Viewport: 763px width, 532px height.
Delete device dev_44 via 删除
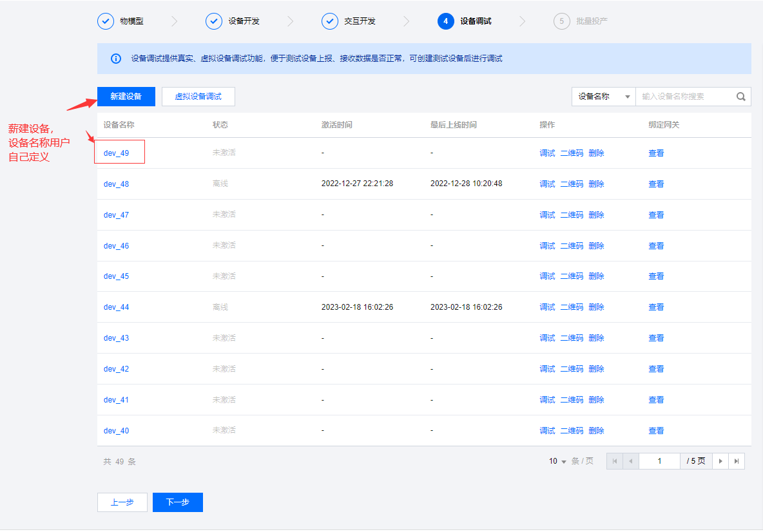[596, 307]
